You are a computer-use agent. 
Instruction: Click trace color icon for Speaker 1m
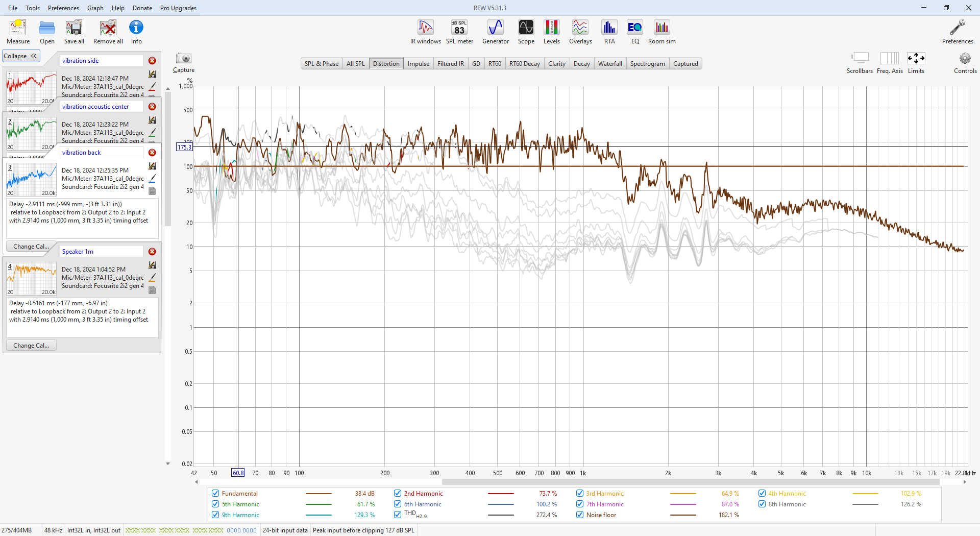point(152,277)
